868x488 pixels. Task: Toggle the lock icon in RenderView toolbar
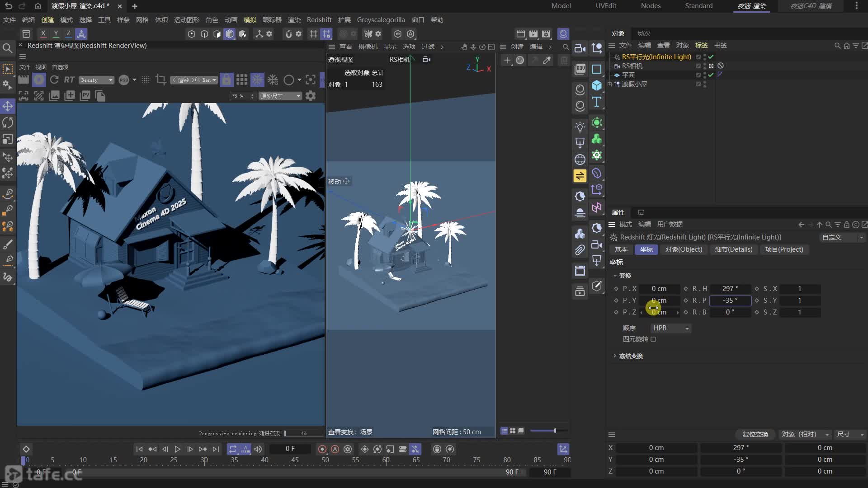tap(226, 80)
